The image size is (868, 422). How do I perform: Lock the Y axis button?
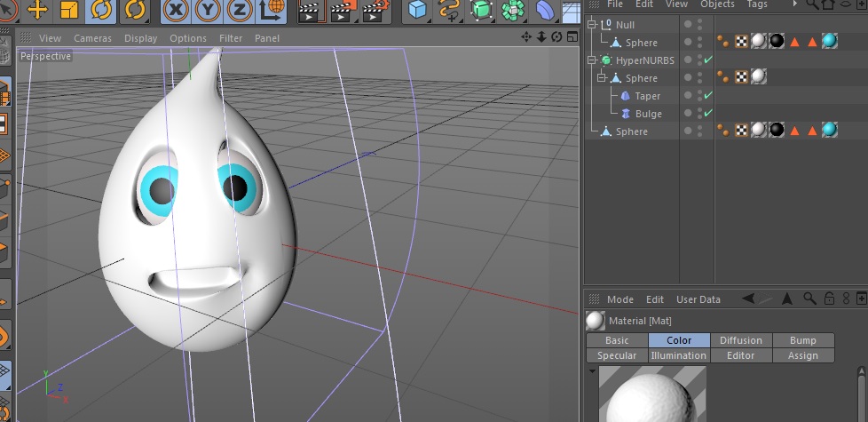tap(208, 10)
